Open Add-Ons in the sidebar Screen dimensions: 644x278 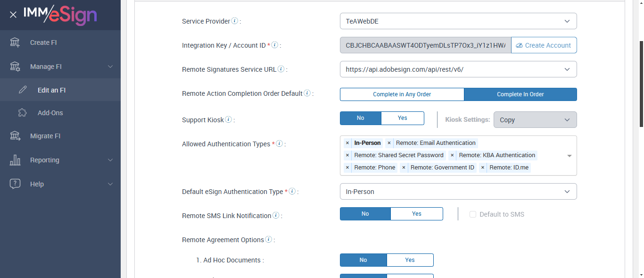(x=50, y=113)
